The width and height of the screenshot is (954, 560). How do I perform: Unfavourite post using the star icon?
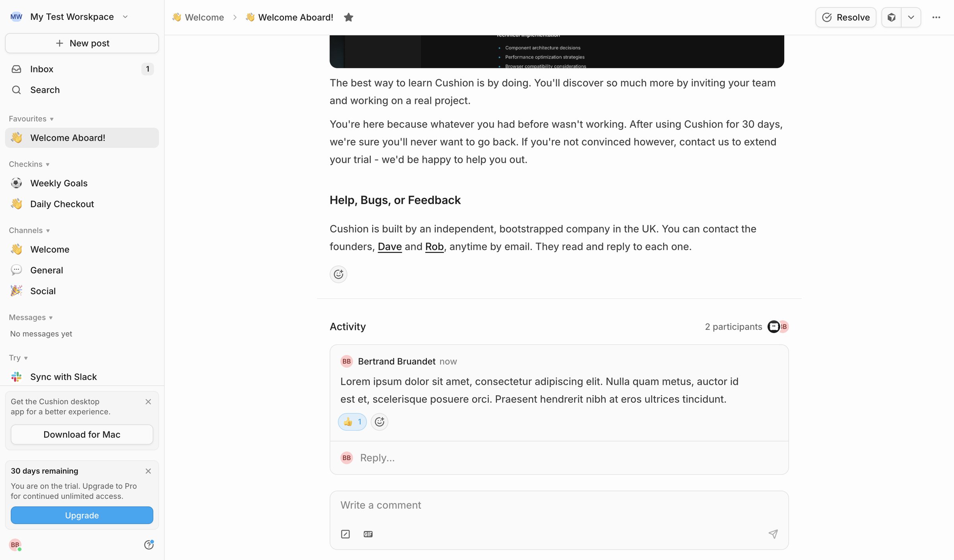pos(349,17)
